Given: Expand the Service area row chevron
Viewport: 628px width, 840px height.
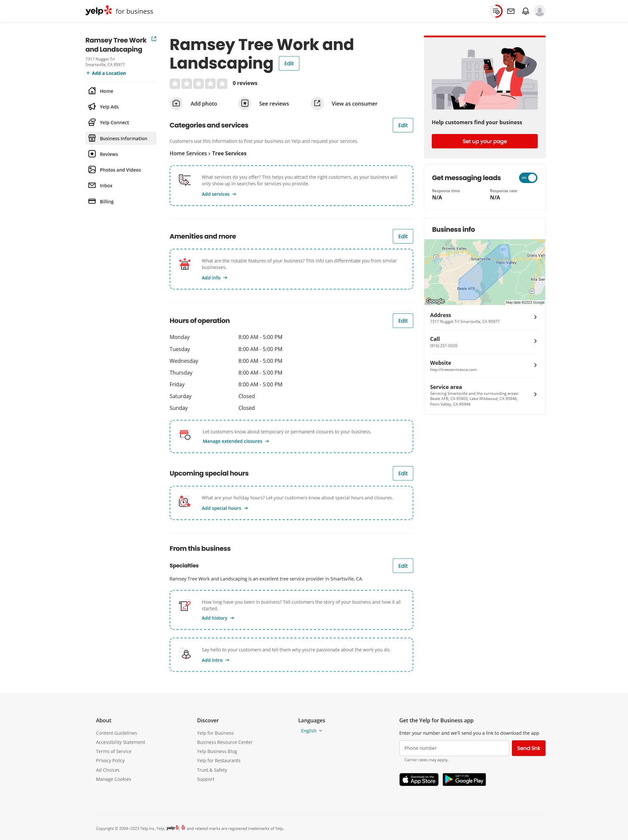Looking at the screenshot, I should tap(535, 395).
